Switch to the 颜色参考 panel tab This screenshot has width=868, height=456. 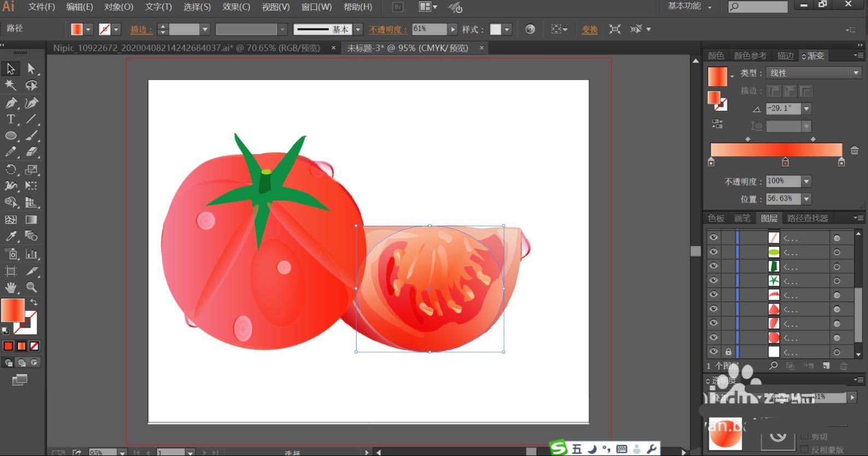tap(750, 56)
